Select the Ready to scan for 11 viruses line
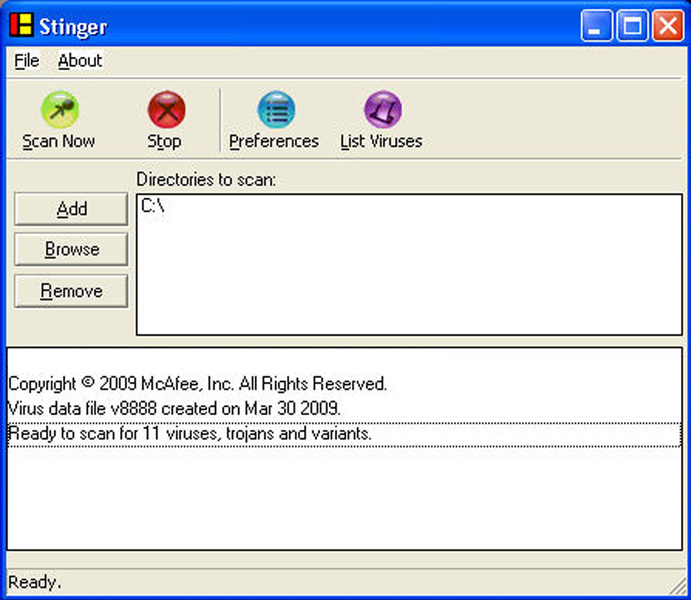691x600 pixels. pos(345,434)
